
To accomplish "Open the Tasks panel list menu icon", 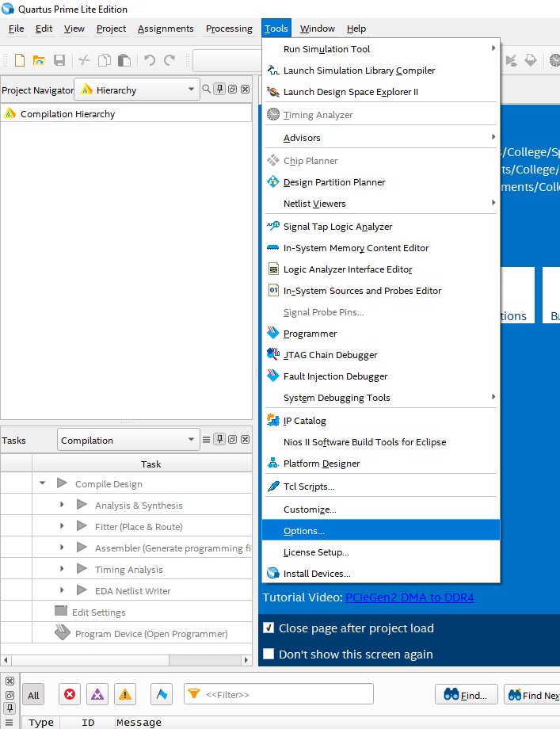I will pos(207,439).
